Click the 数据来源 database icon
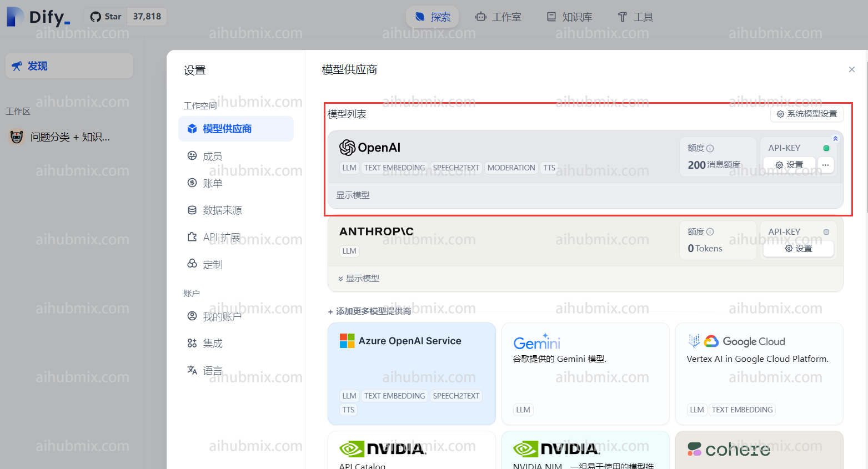The width and height of the screenshot is (868, 469). pos(192,210)
